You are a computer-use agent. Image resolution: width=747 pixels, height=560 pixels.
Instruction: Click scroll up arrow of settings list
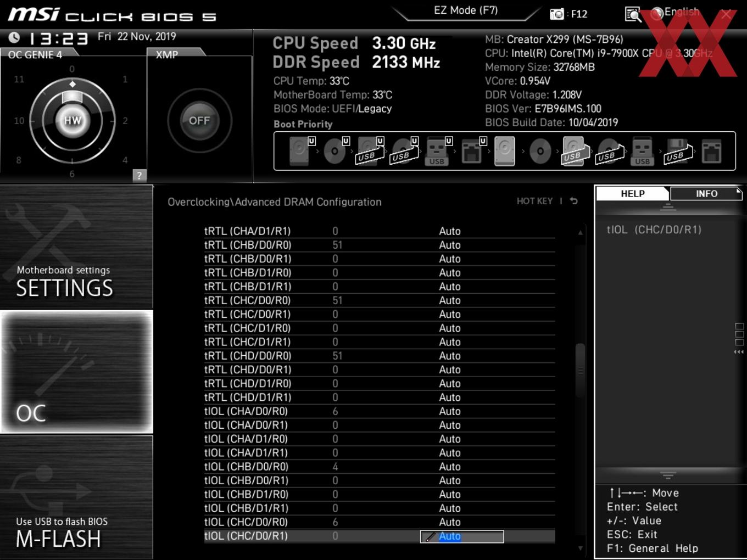click(580, 233)
